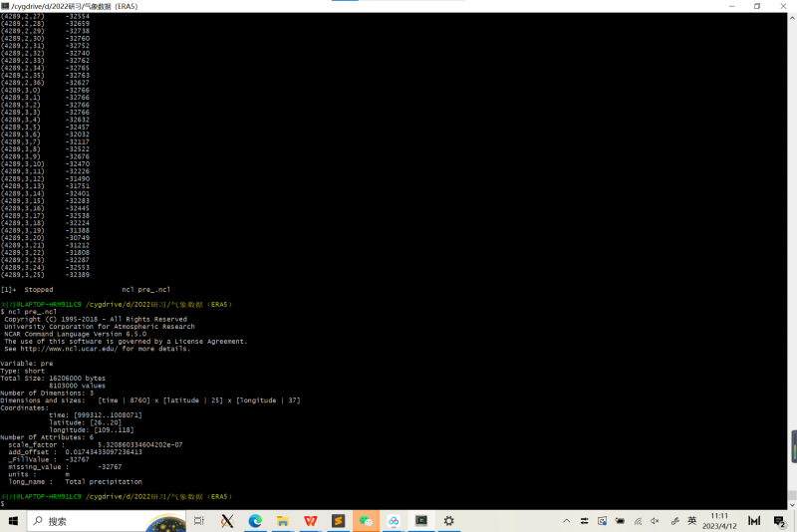Open WPS Office from the taskbar
The height and width of the screenshot is (532, 797).
coord(311,520)
